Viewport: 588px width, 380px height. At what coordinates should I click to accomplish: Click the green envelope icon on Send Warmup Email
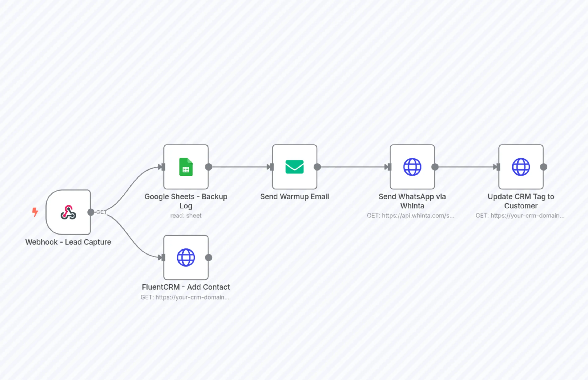pos(294,167)
